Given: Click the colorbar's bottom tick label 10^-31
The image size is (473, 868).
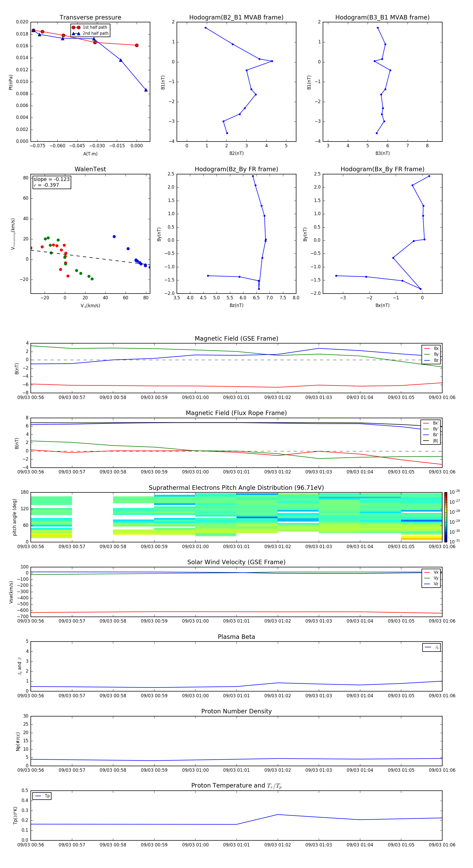Looking at the screenshot, I should tap(455, 542).
